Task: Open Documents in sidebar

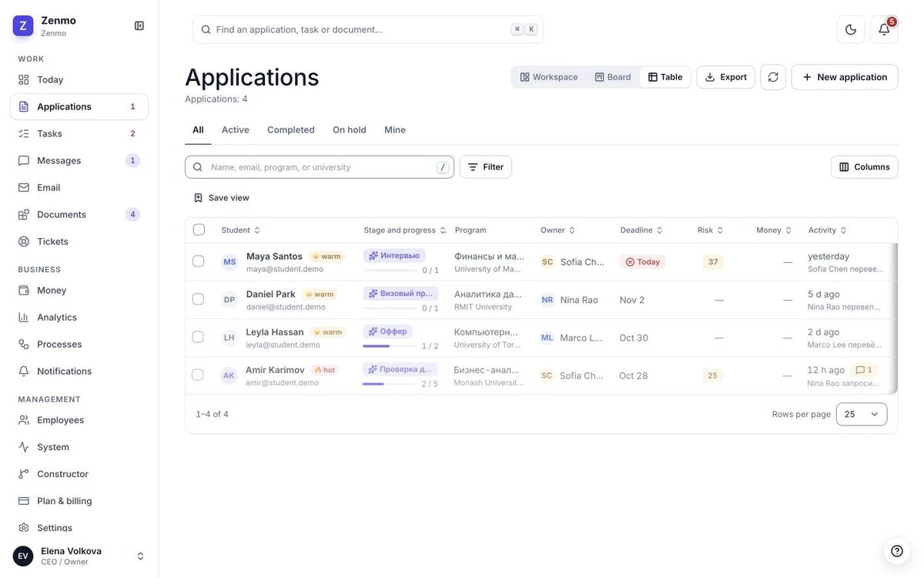Action: click(x=79, y=214)
